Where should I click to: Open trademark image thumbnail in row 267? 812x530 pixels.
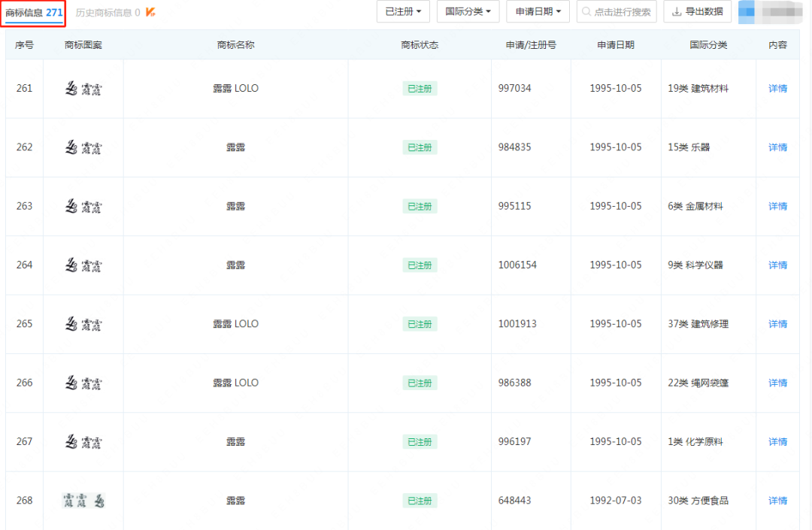(x=83, y=442)
